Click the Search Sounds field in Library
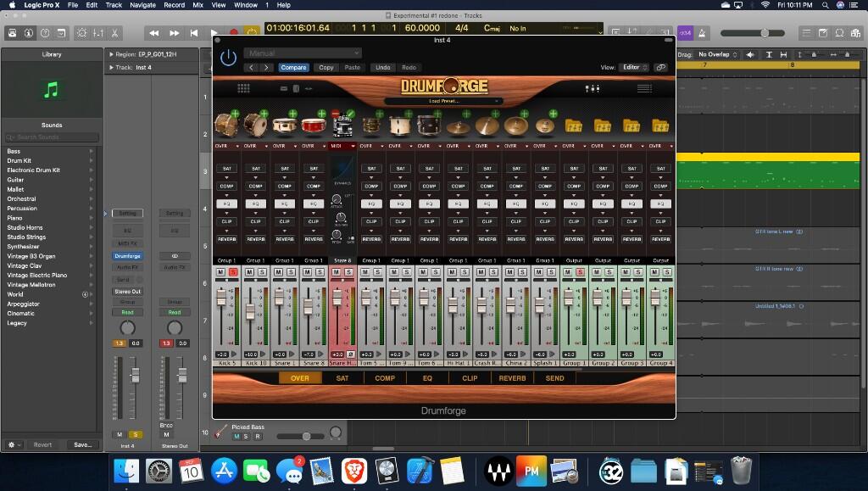The width and height of the screenshot is (868, 491). [52, 137]
